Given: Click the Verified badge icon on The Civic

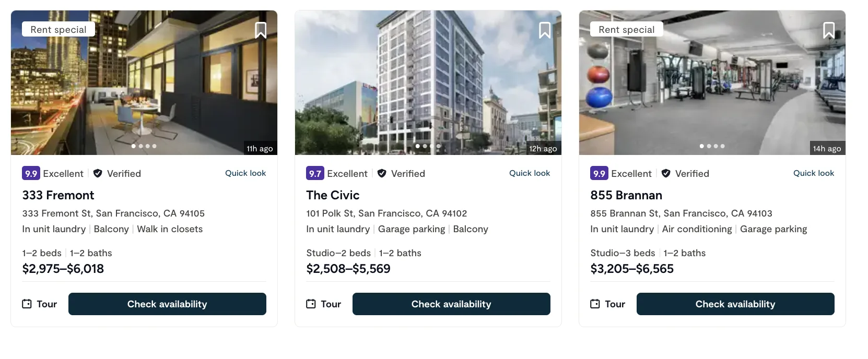Looking at the screenshot, I should 382,173.
